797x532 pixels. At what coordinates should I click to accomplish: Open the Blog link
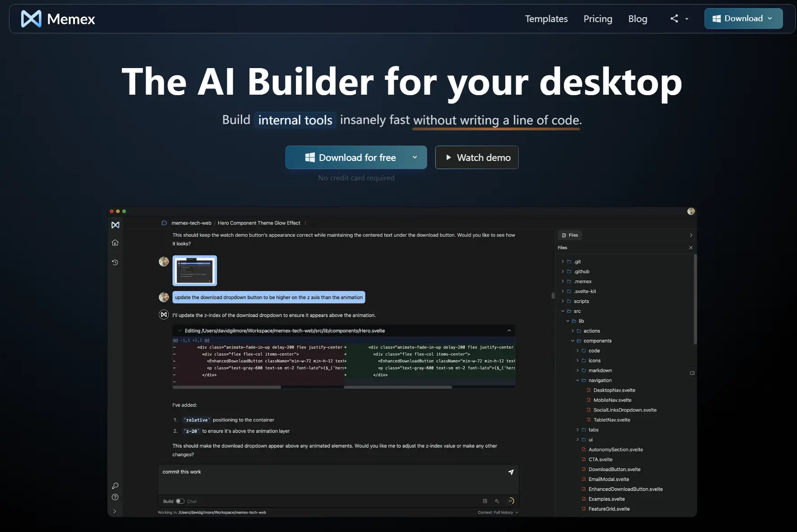(x=637, y=19)
